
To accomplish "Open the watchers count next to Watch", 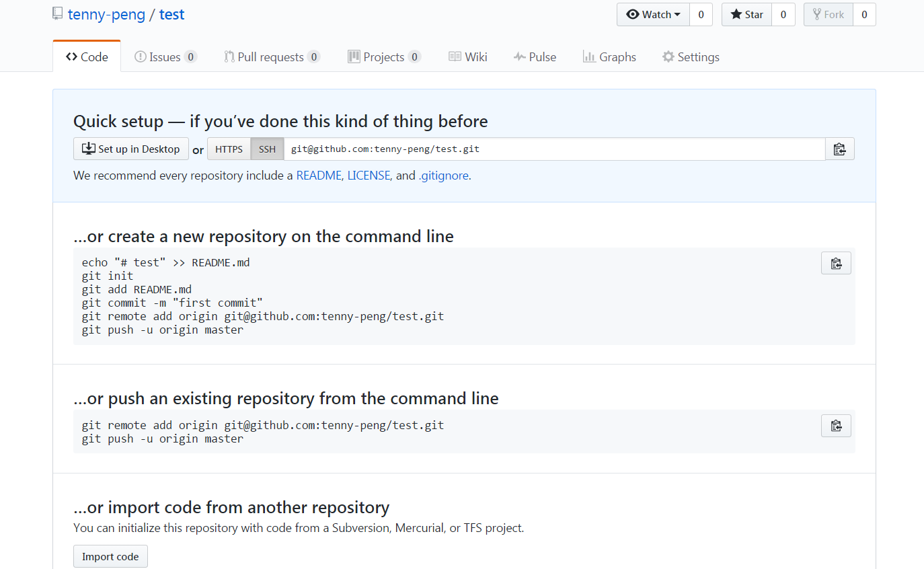I will [x=701, y=15].
